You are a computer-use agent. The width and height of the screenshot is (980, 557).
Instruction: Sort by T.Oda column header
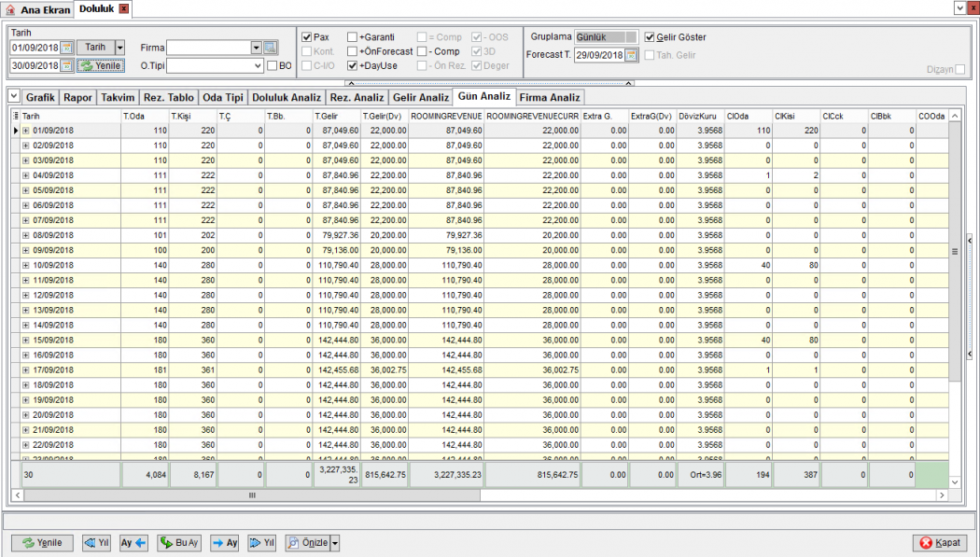point(146,116)
